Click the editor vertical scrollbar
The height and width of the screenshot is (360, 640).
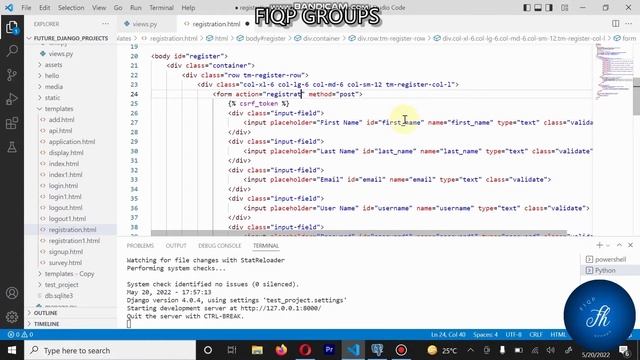(x=636, y=96)
